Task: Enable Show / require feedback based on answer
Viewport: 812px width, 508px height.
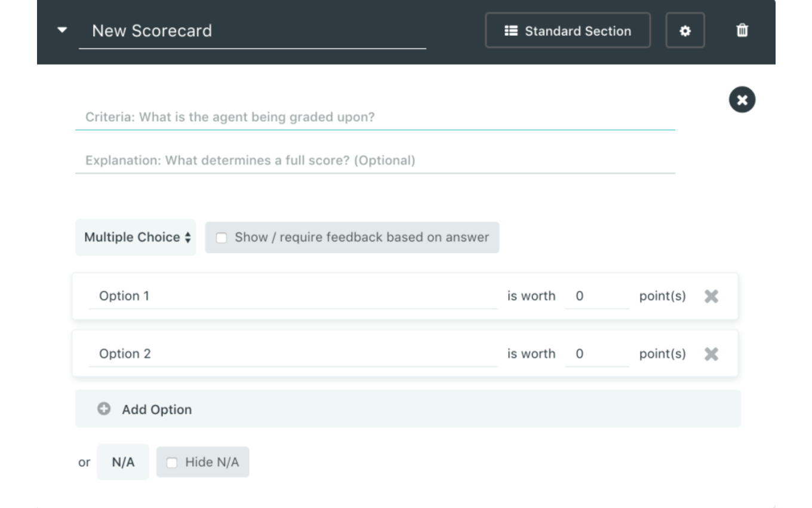Action: [222, 238]
